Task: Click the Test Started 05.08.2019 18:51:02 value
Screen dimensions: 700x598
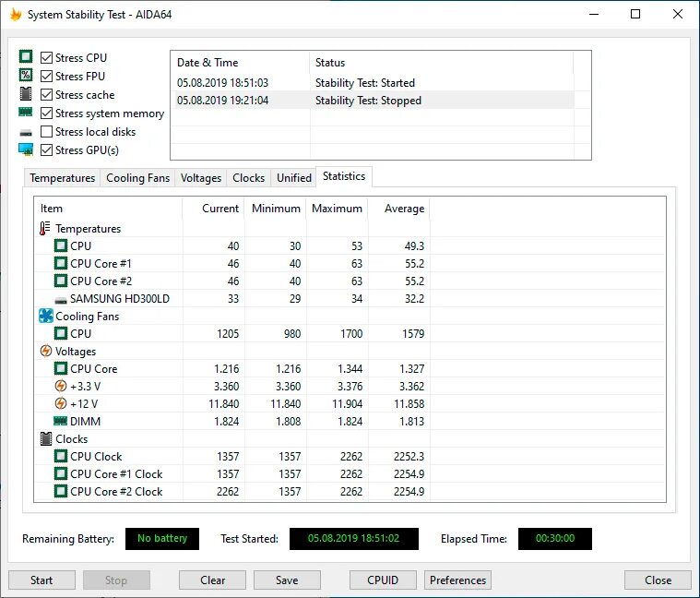Action: (354, 539)
